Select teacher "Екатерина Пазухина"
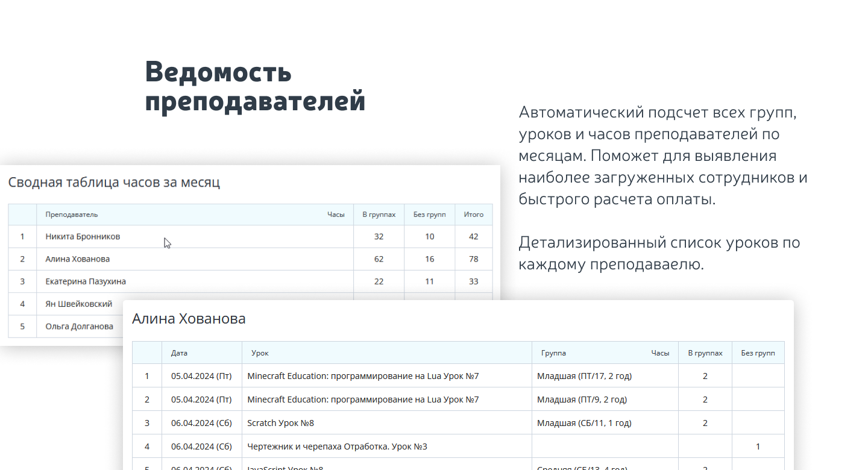The height and width of the screenshot is (470, 868). 86,281
